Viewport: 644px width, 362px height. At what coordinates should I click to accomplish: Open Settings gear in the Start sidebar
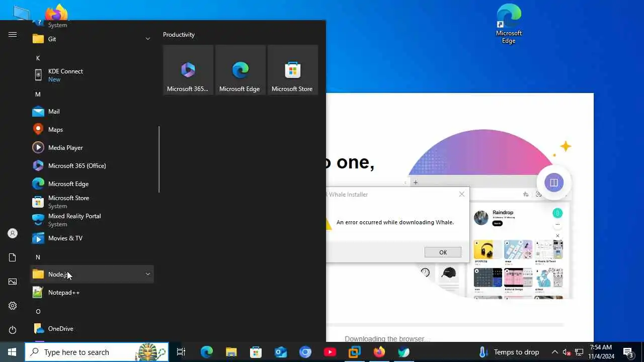click(x=13, y=306)
